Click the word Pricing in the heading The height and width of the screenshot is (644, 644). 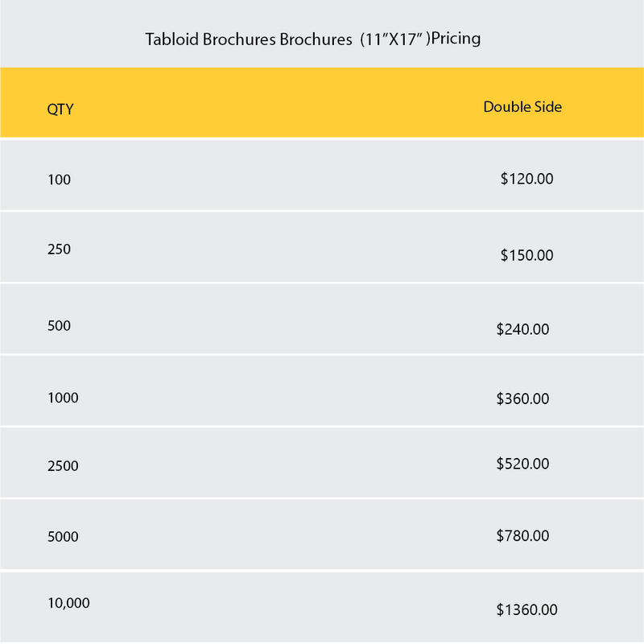(x=456, y=39)
